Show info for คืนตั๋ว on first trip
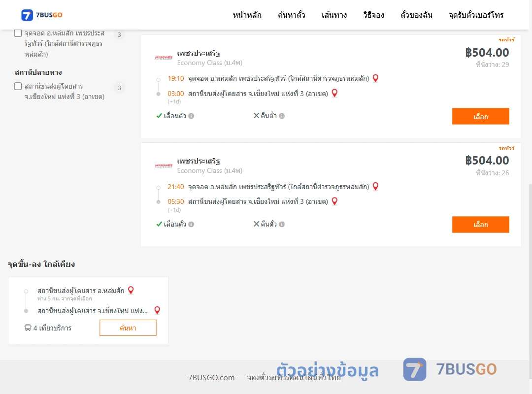532x394 pixels. 282,116
